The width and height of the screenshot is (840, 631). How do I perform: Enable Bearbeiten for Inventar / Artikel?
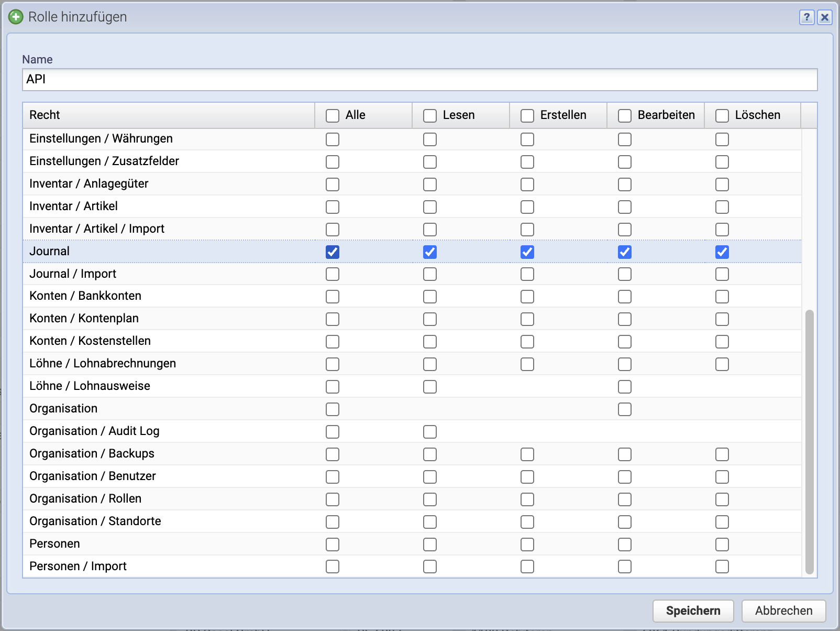625,207
